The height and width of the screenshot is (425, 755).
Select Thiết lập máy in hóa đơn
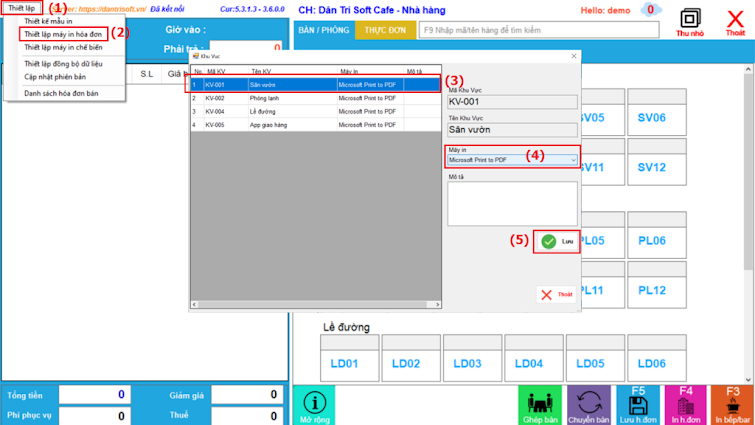[63, 34]
